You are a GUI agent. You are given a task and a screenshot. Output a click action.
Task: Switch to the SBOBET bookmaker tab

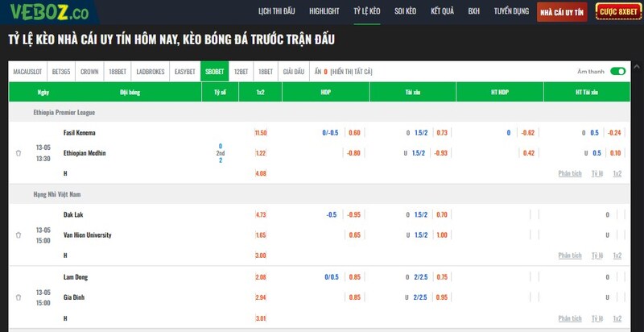(x=215, y=72)
